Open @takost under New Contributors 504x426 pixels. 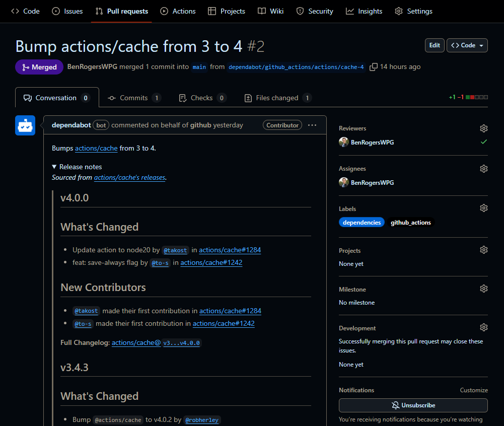coord(86,311)
